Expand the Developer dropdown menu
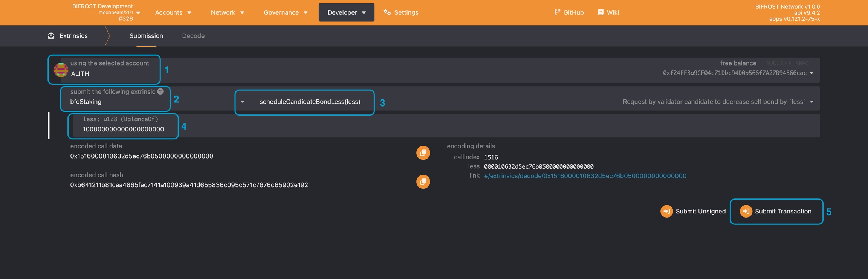 click(x=346, y=12)
